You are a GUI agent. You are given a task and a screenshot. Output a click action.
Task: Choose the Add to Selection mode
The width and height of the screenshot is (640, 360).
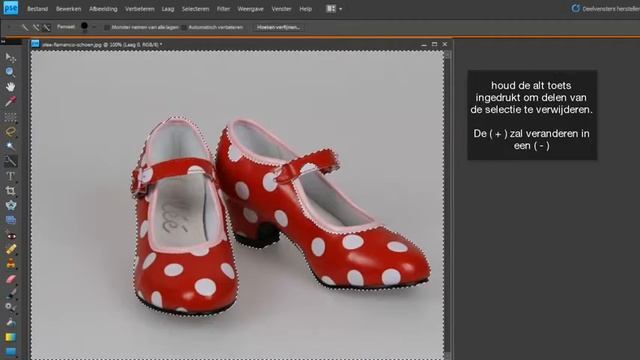(36, 27)
